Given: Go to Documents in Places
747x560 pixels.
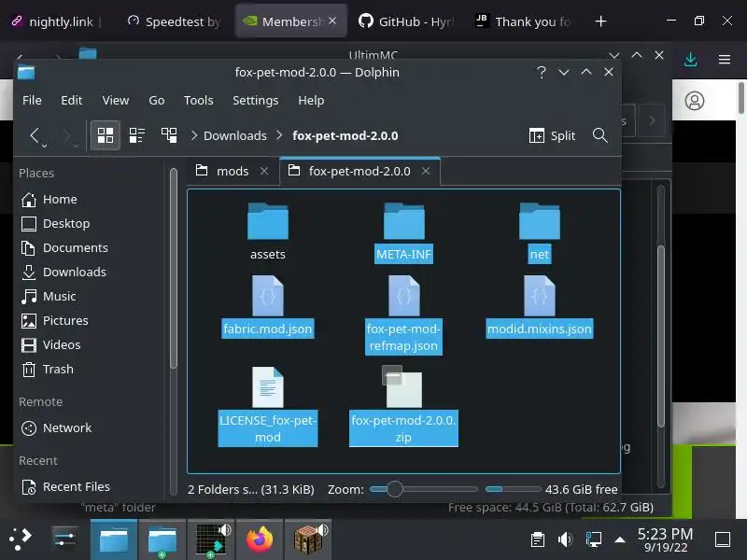Looking at the screenshot, I should (x=64, y=248).
